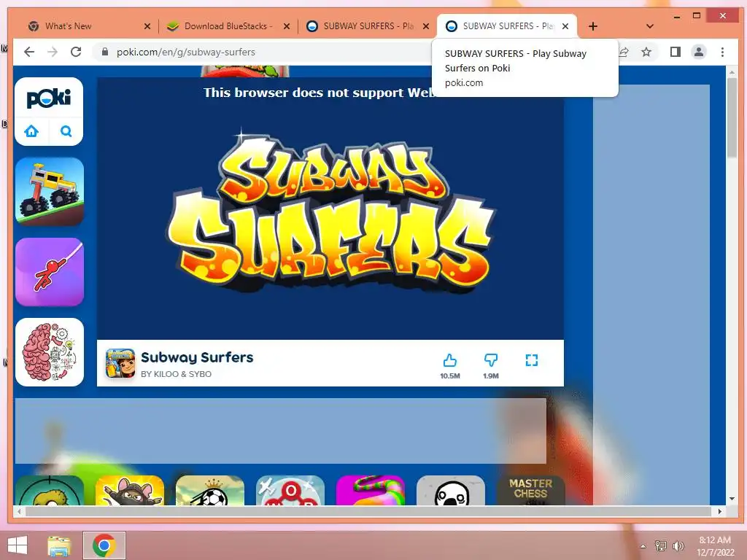Screen dimensions: 747x560
Task: Close the What's New tab
Action: pyautogui.click(x=147, y=26)
